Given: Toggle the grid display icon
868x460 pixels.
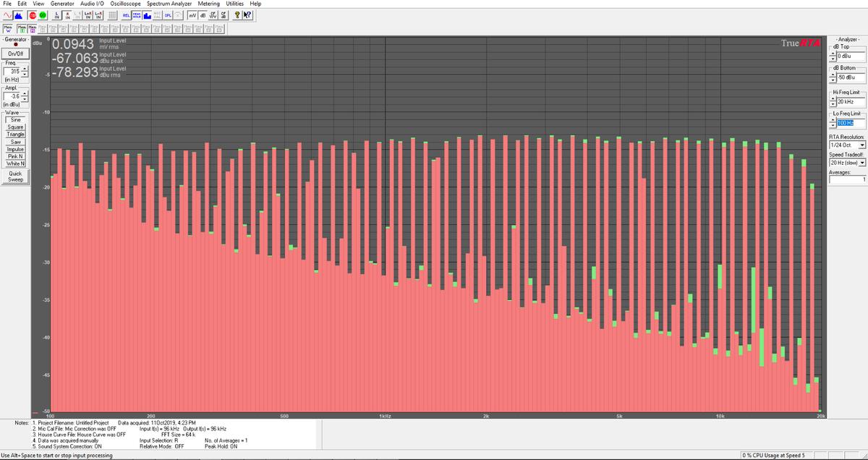Looking at the screenshot, I should [x=112, y=15].
